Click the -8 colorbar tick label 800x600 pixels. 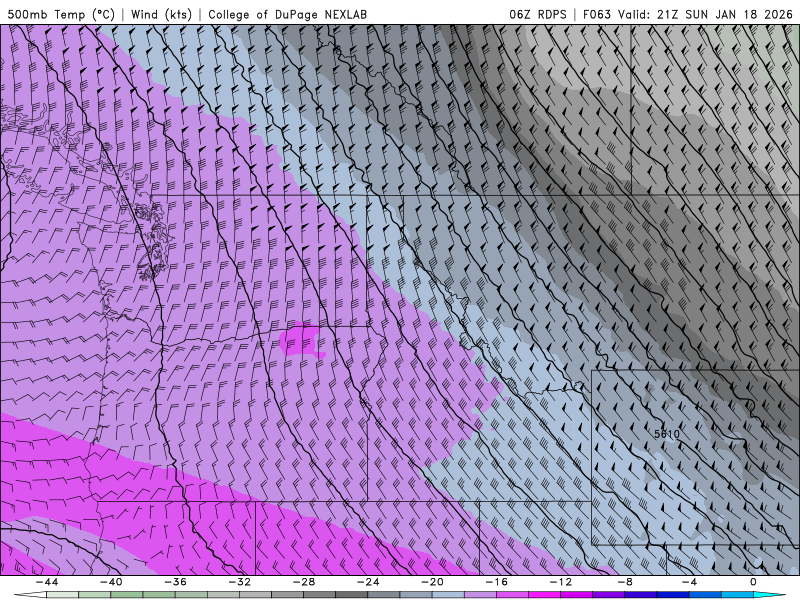pos(625,582)
